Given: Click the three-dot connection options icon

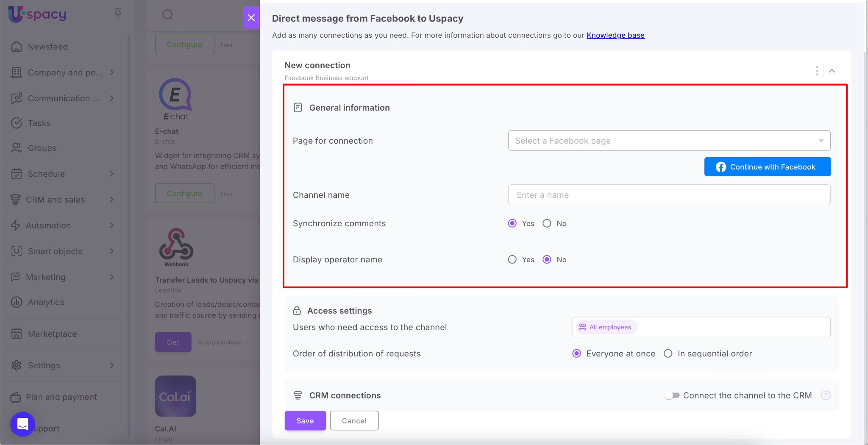Looking at the screenshot, I should (x=817, y=71).
